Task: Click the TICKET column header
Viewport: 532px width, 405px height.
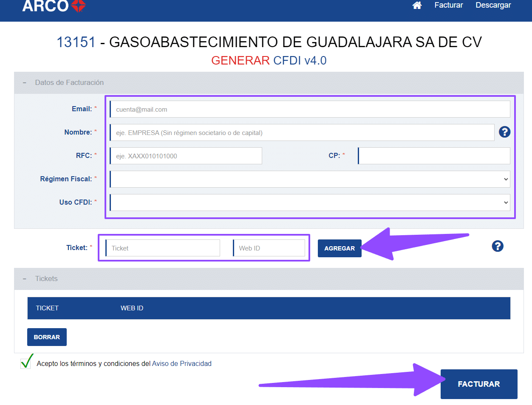Action: (47, 308)
